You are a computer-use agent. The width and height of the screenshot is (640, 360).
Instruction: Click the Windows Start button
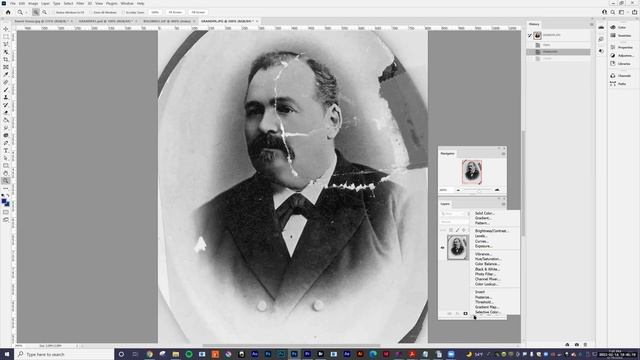coord(7,354)
